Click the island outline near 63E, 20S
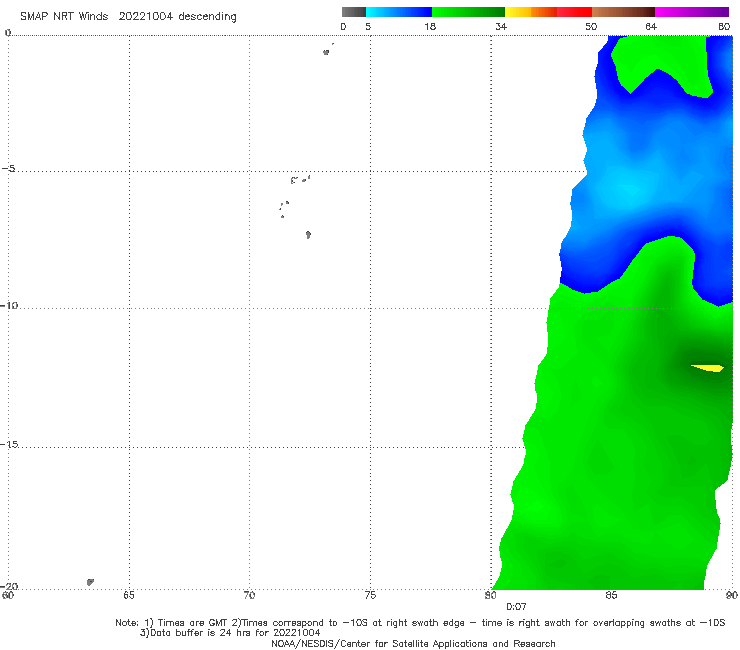This screenshot has height=650, width=740. pyautogui.click(x=90, y=582)
